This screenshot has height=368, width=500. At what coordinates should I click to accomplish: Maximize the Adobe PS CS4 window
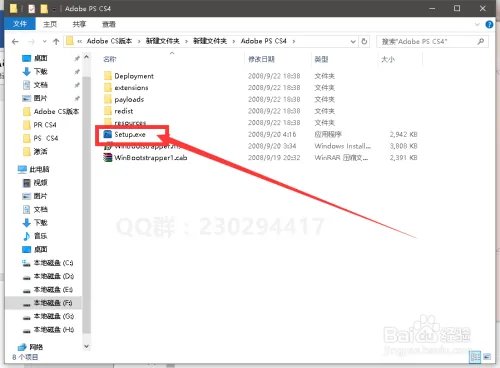click(x=457, y=8)
